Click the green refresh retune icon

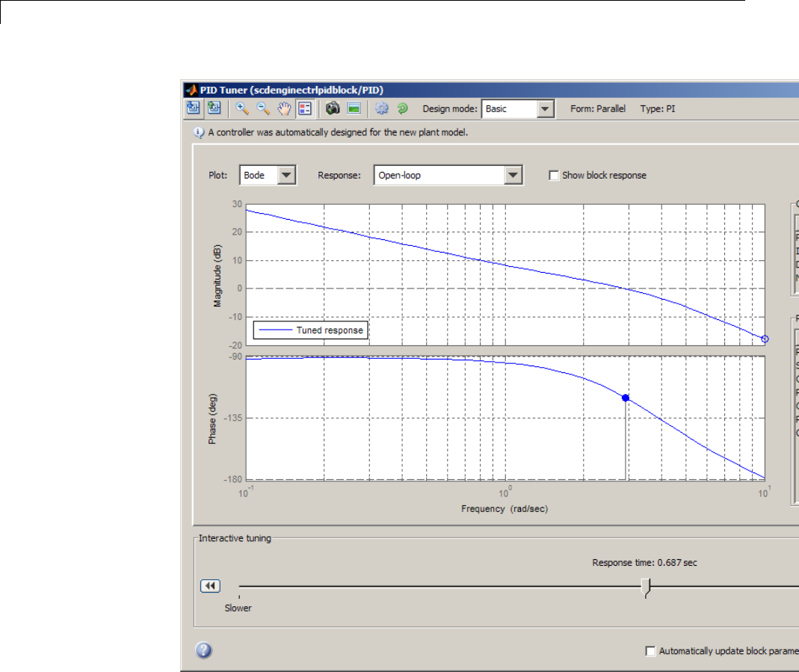(x=403, y=108)
